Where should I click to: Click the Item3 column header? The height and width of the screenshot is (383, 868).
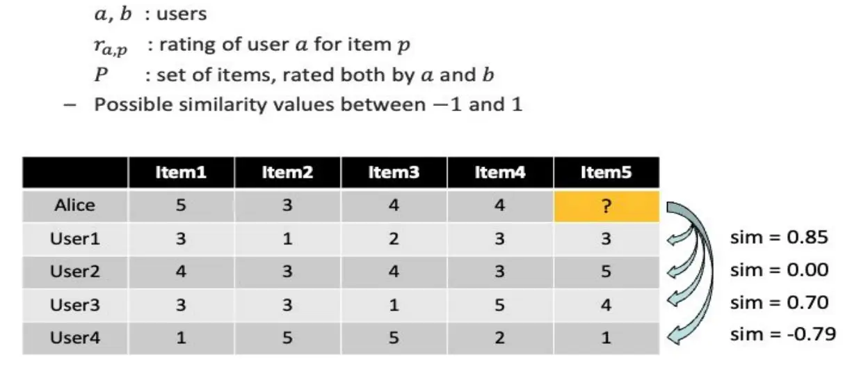pos(394,173)
